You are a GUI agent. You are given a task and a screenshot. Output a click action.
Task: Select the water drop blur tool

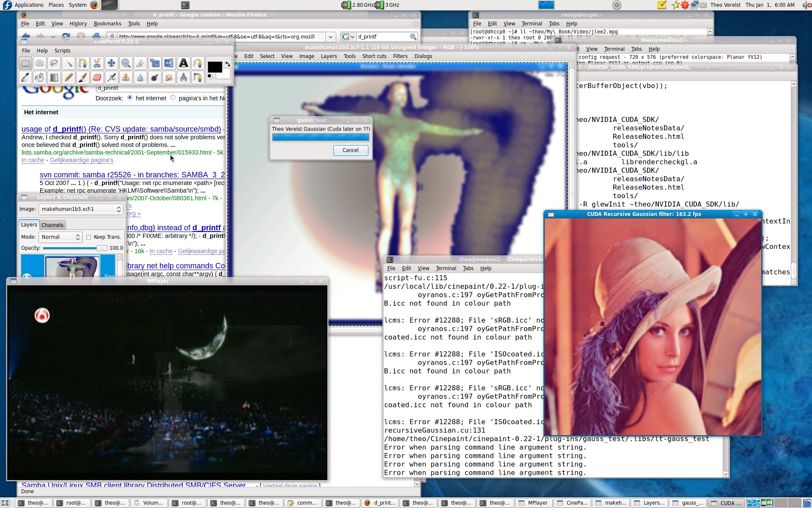tap(140, 77)
